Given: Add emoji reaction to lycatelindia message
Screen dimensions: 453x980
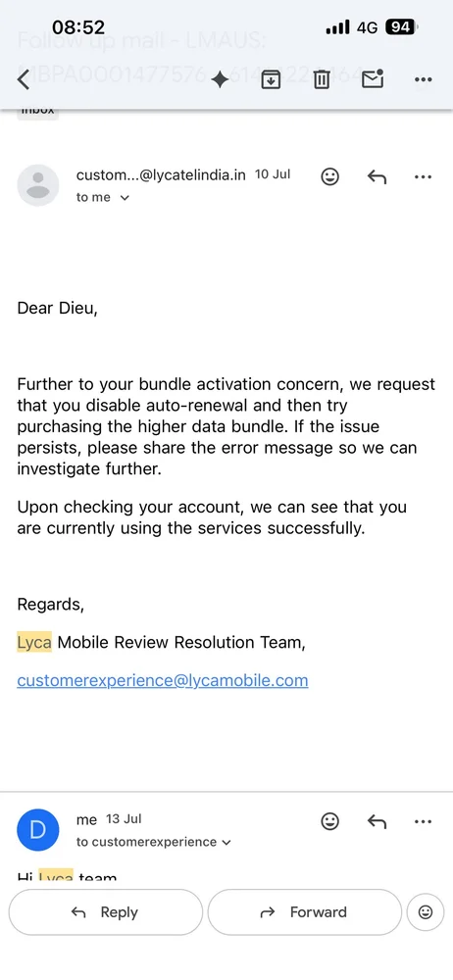Looking at the screenshot, I should click(329, 176).
